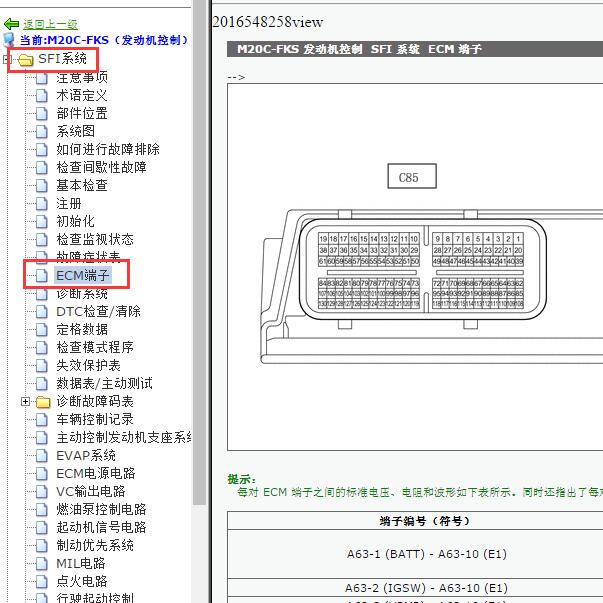Open the 失效保护表 entry
Image resolution: width=603 pixels, height=603 pixels.
tap(88, 365)
